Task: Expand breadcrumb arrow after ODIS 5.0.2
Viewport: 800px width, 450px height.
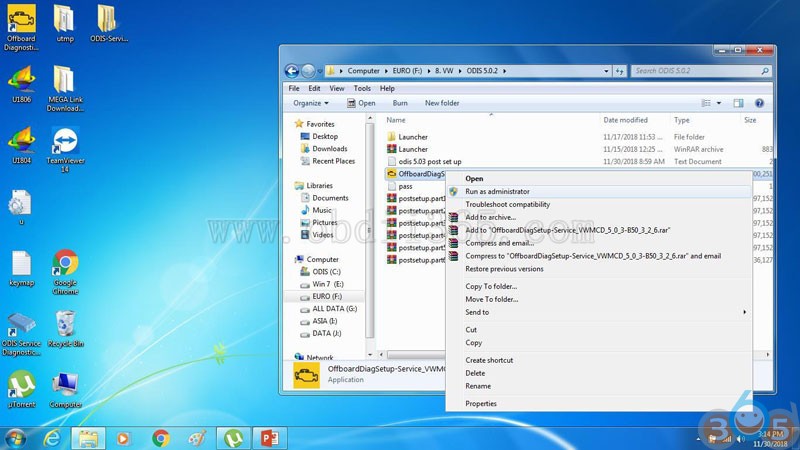Action: tap(505, 71)
